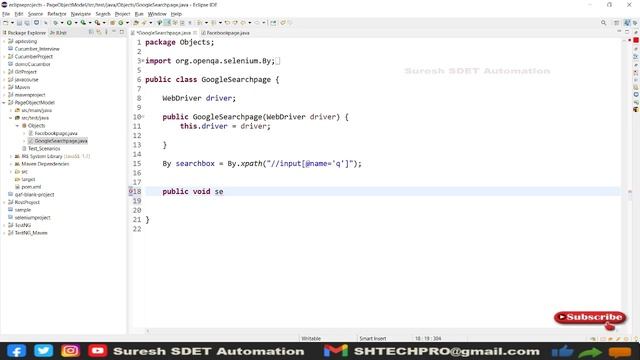This screenshot has height=360, width=640.
Task: Open the File menu
Action: coord(6,14)
